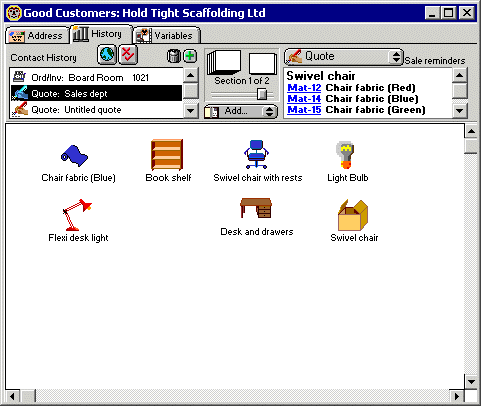Switch to the Variables tab
Screen dimensions: 481x406
(167, 35)
